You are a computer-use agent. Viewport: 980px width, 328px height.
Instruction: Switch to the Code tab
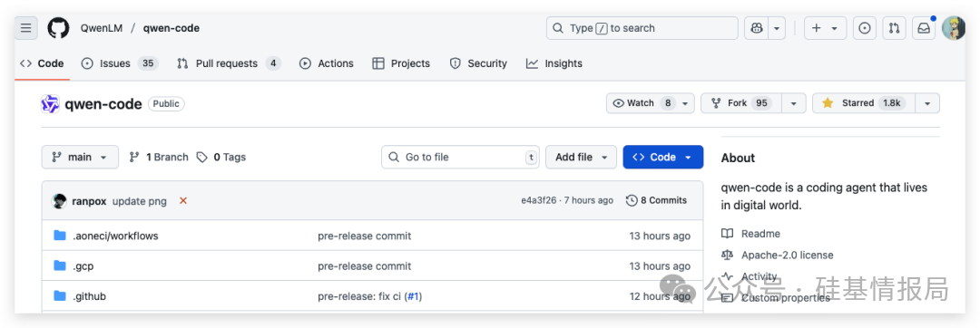pos(42,63)
